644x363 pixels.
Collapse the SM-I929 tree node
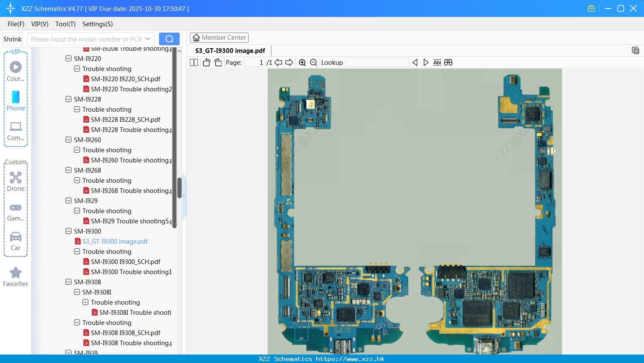[69, 201]
